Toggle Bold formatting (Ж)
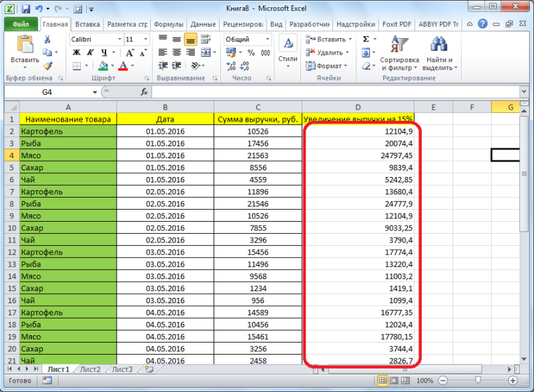Screen dimensions: 534x392 (77, 53)
